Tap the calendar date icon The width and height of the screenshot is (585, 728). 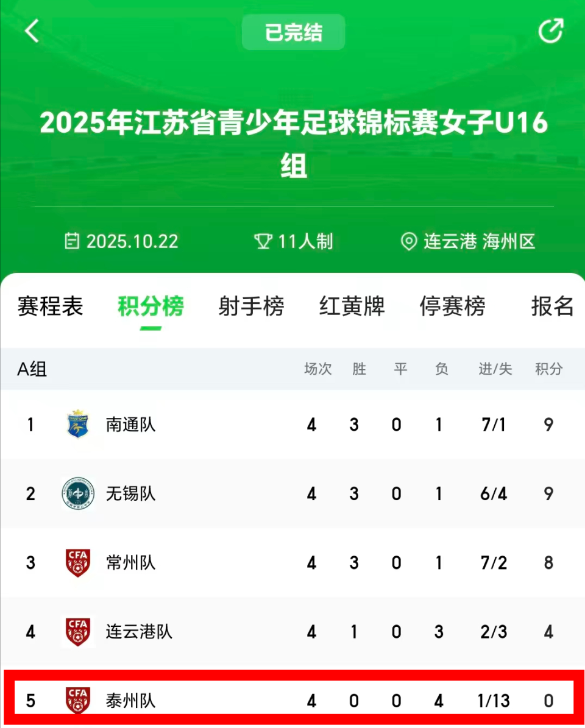coord(73,242)
